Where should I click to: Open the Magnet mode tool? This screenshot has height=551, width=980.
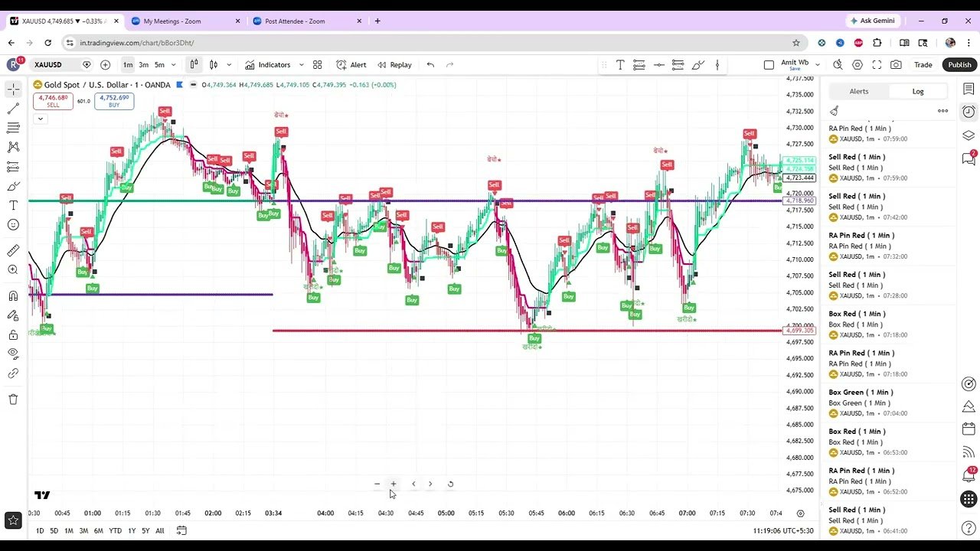[x=13, y=296]
